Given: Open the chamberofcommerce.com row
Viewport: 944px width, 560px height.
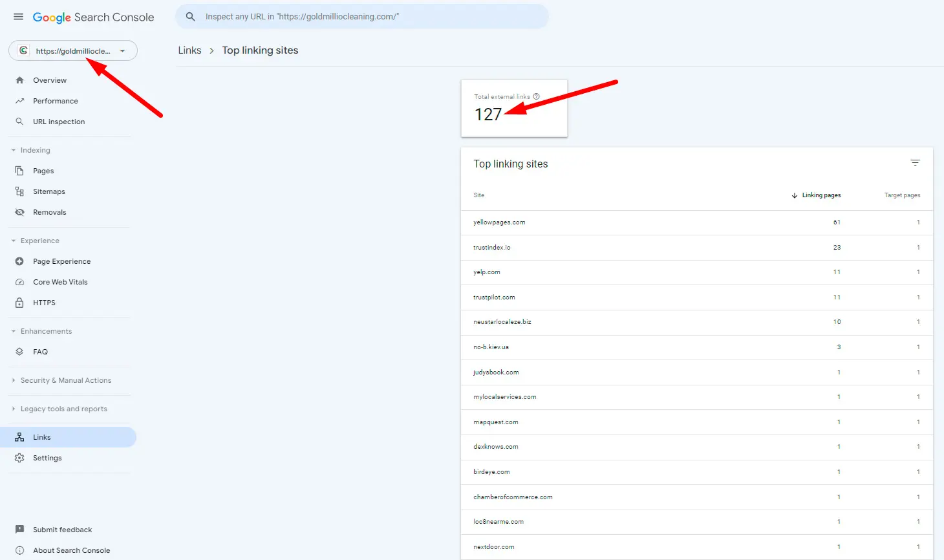Looking at the screenshot, I should pyautogui.click(x=697, y=497).
